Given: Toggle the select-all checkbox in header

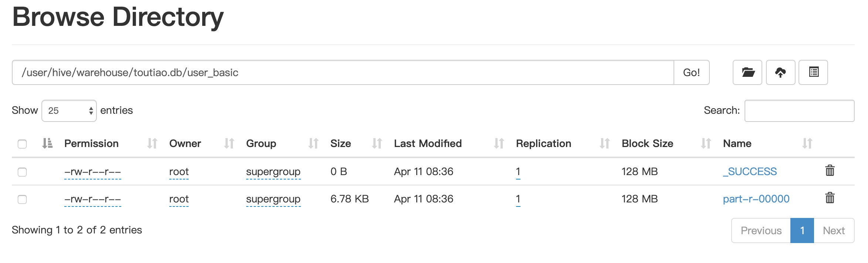Looking at the screenshot, I should pos(22,144).
